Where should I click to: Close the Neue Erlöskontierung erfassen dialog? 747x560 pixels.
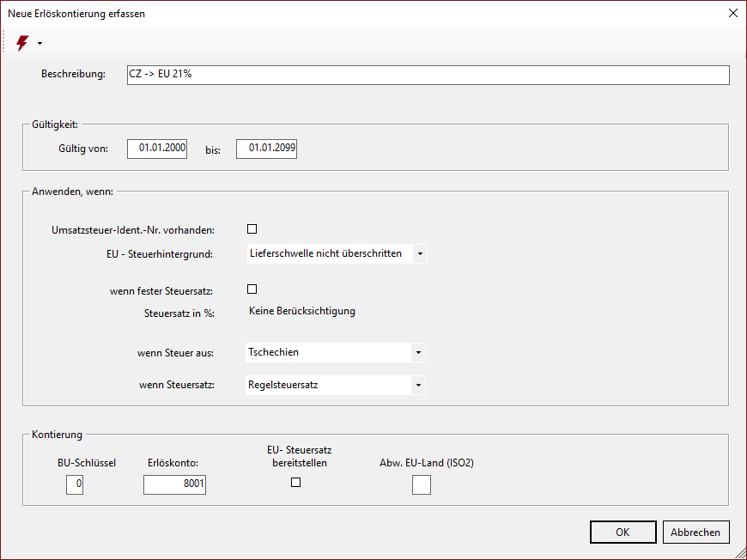pyautogui.click(x=732, y=13)
